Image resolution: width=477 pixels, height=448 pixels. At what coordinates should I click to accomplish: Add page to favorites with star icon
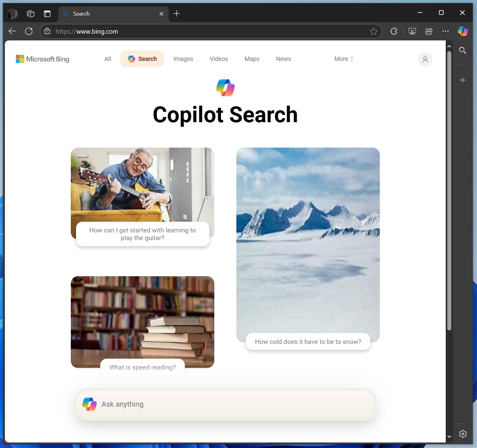pos(373,31)
